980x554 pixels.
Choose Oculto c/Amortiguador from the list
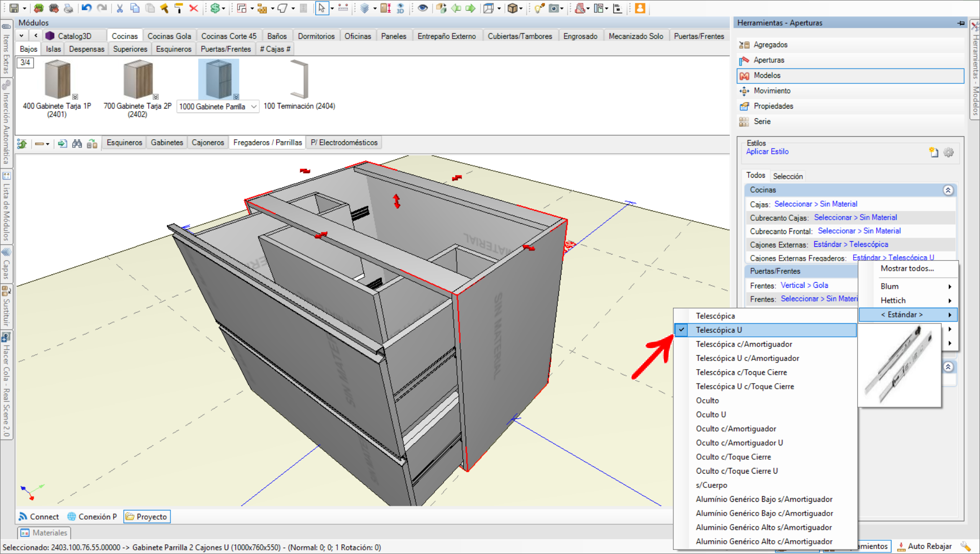click(735, 429)
